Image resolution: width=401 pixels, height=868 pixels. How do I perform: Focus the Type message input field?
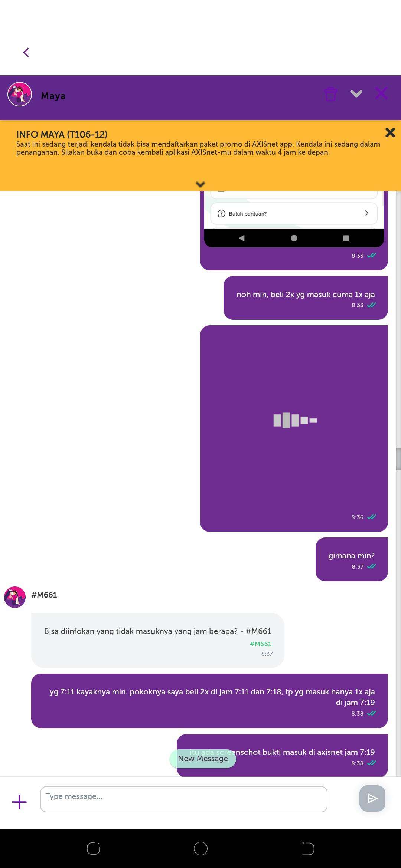tap(183, 799)
